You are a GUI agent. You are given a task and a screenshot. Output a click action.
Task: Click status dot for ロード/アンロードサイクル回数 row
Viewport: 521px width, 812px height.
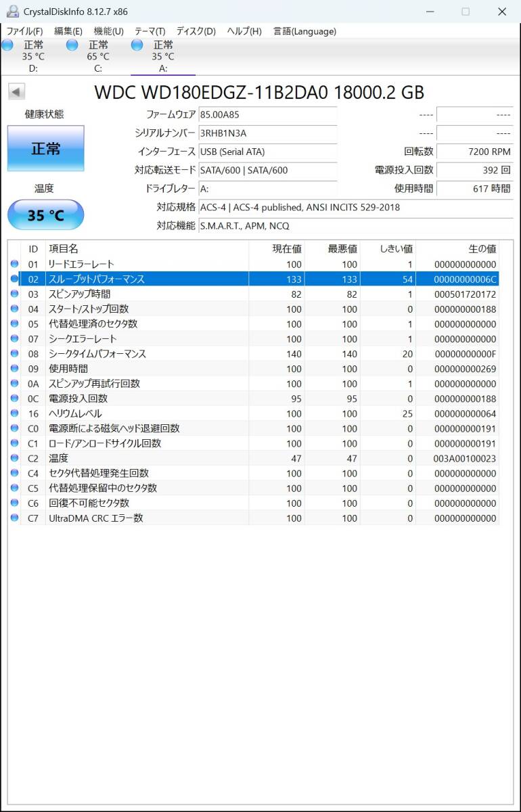[x=14, y=443]
